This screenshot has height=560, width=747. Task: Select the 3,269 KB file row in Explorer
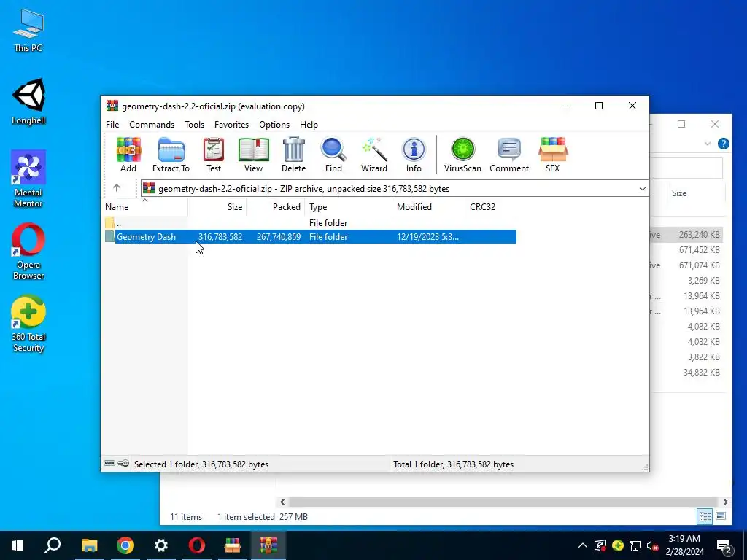click(688, 281)
